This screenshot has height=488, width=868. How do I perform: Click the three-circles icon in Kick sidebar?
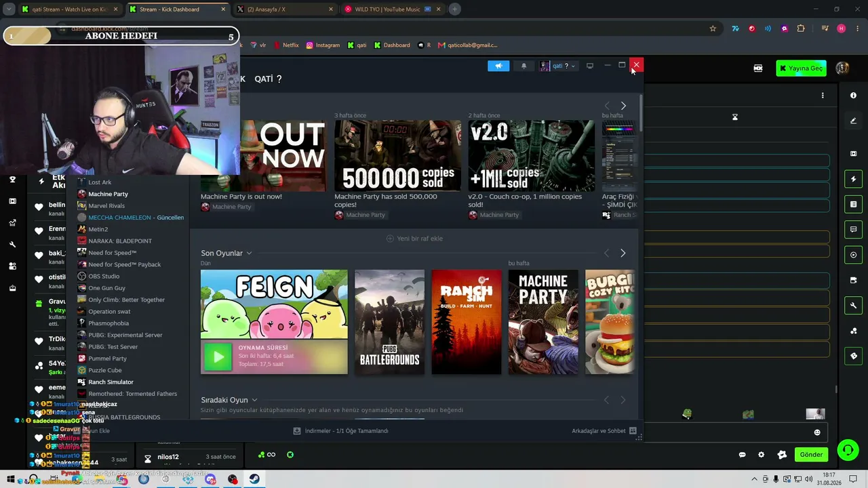[853, 331]
